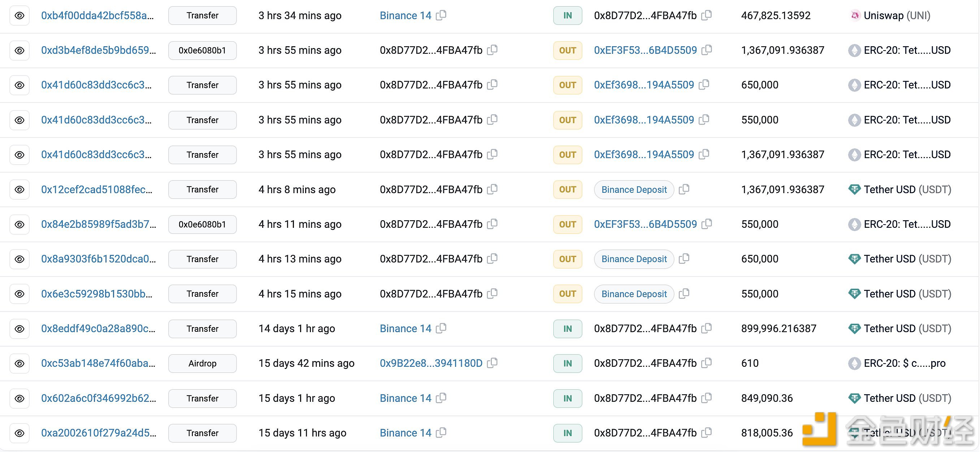Screen dimensions: 980x452
Task: Open transaction 0xc53ab148e74f60aba
Action: tap(98, 363)
